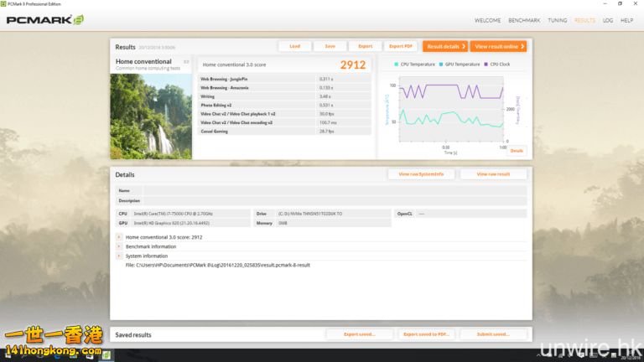Screen dimensions: 644x362
Task: Select Web Browsing - JunglePin row
Action: pyautogui.click(x=284, y=79)
